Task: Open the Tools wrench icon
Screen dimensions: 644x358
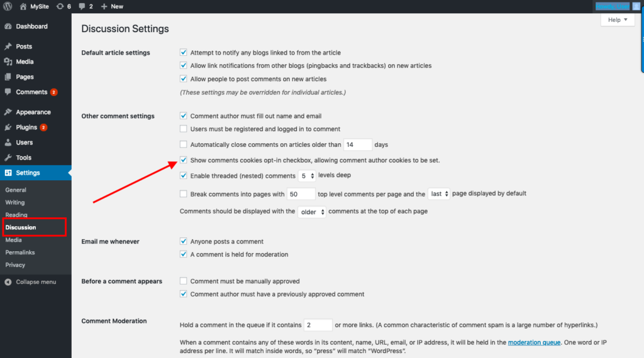Action: click(x=8, y=158)
